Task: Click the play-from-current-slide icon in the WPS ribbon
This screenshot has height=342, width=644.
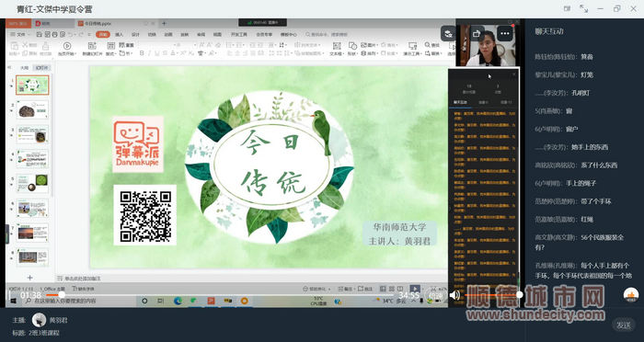Action: tap(67, 46)
